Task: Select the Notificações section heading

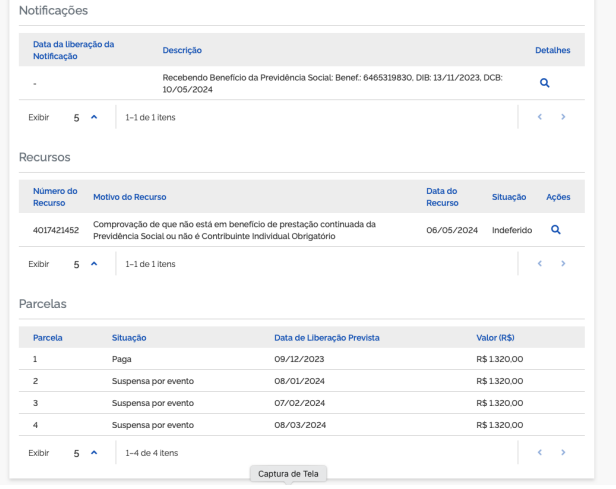Action: click(x=53, y=11)
